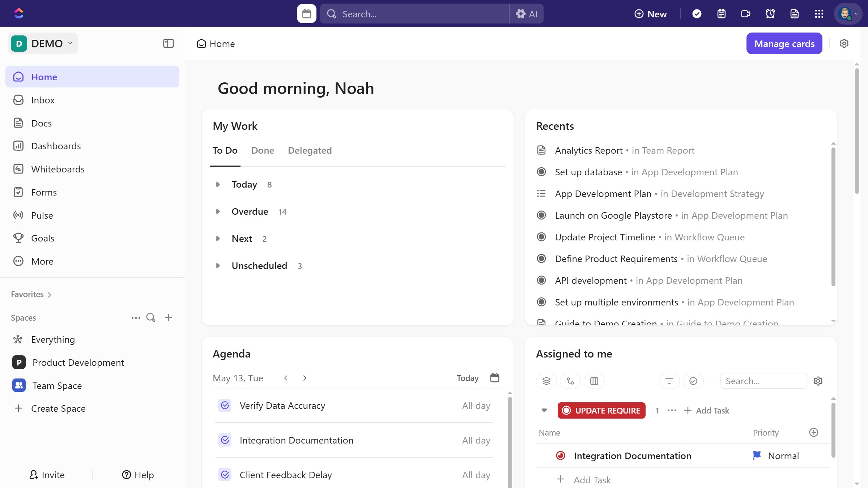The image size is (868, 488).
Task: Add a column with the plus circle icon
Action: [x=813, y=432]
